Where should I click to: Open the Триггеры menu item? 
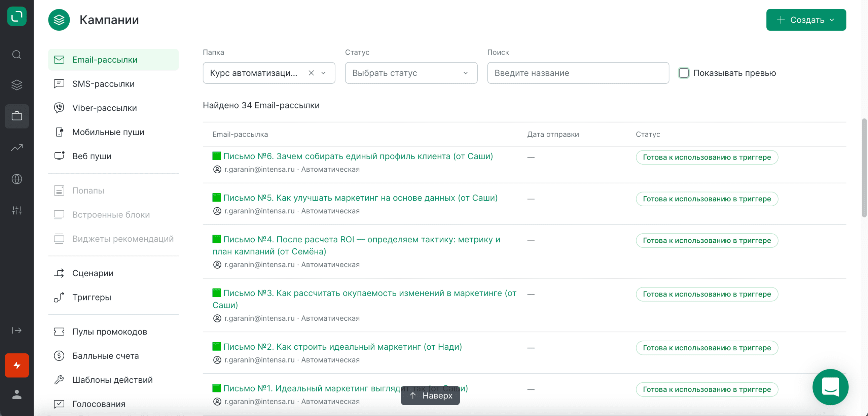click(x=92, y=297)
